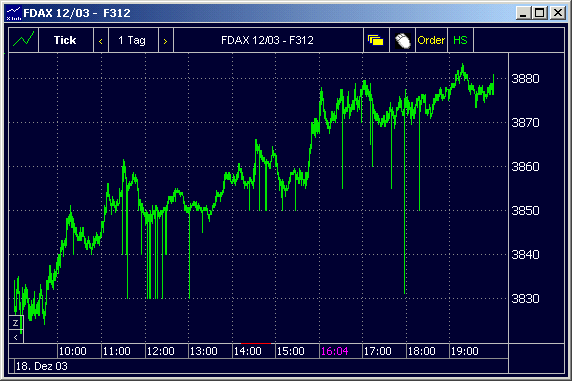
Task: Click the FDAX 12/03 - F312 instrument field
Action: [x=267, y=40]
